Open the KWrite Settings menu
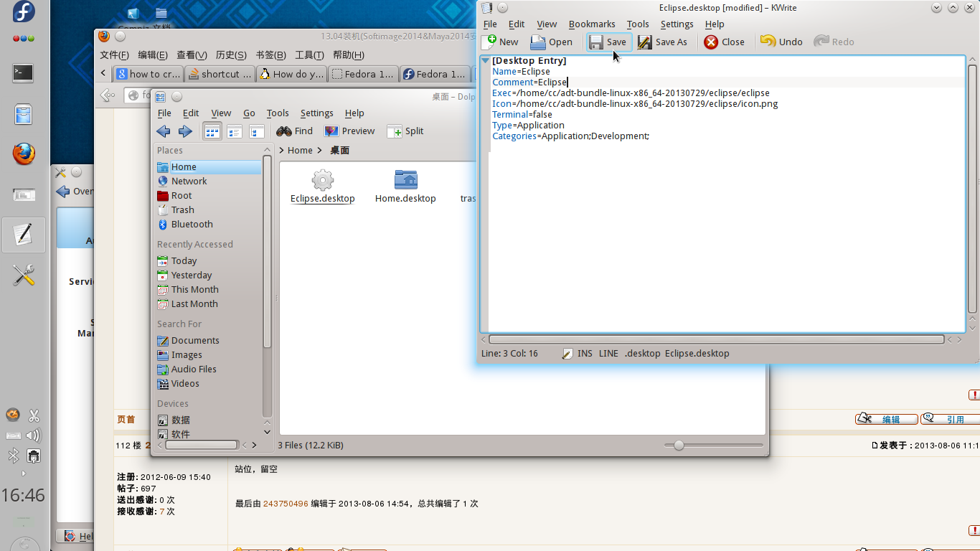Image resolution: width=980 pixels, height=551 pixels. (x=677, y=24)
